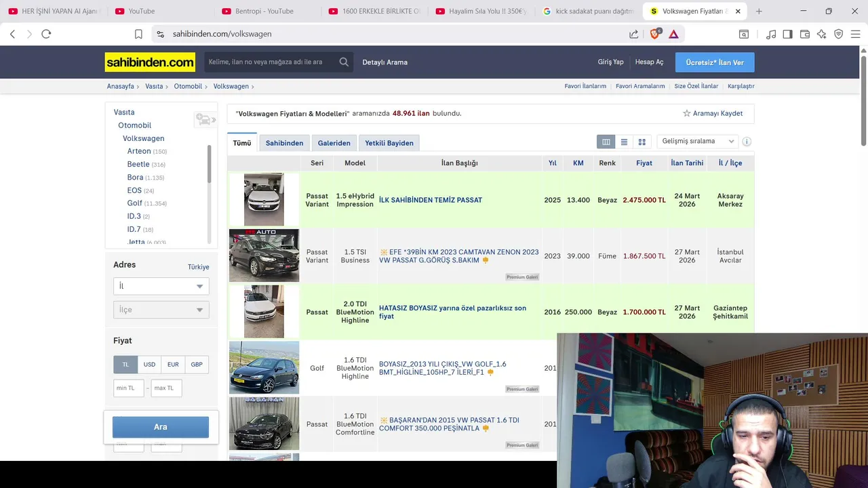Open Detaylı Arama link
The height and width of the screenshot is (488, 868).
385,62
